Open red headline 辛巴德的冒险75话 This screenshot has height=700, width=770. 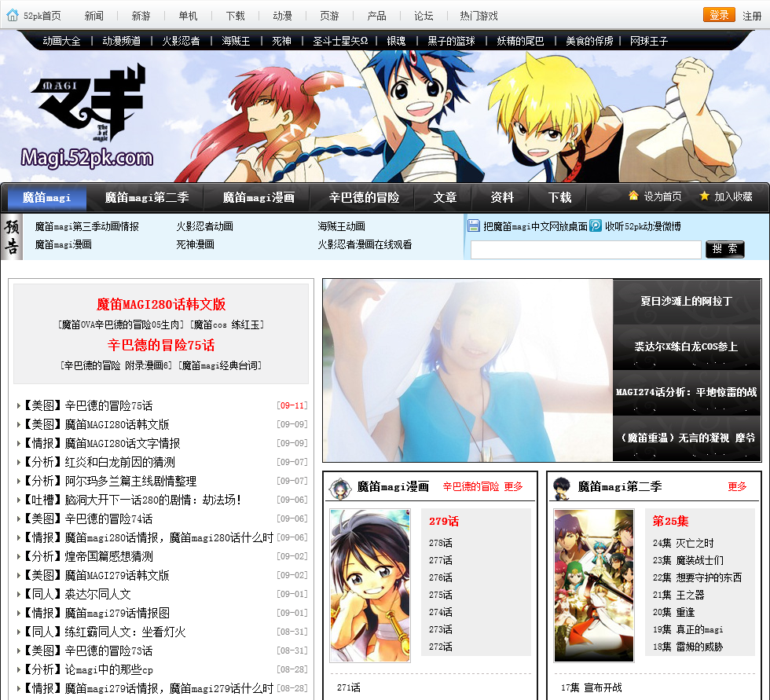point(161,345)
